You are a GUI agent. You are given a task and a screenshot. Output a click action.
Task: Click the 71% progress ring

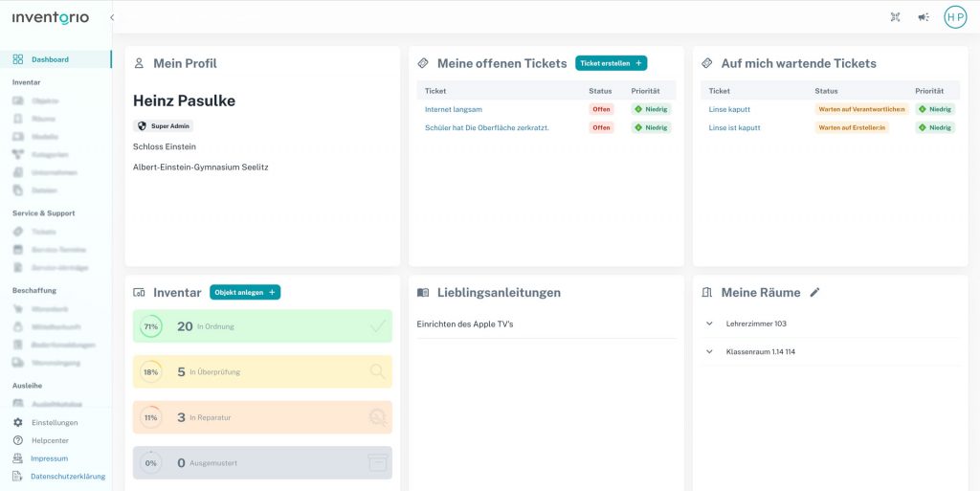(x=150, y=326)
